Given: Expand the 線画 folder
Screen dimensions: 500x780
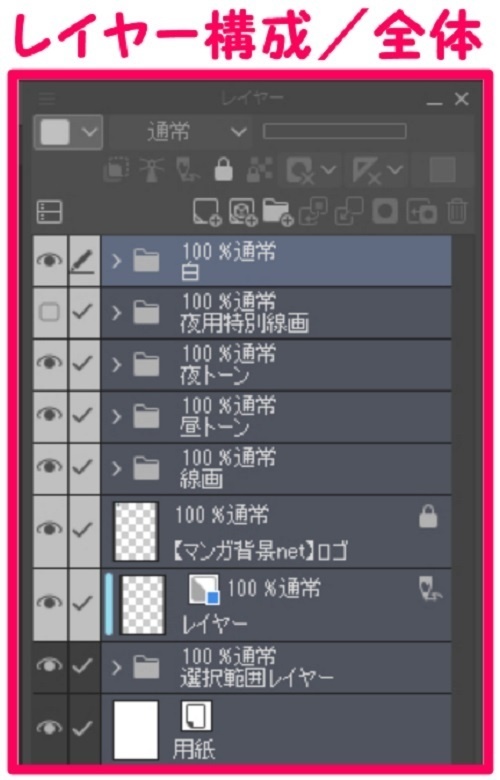Looking at the screenshot, I should point(116,468).
